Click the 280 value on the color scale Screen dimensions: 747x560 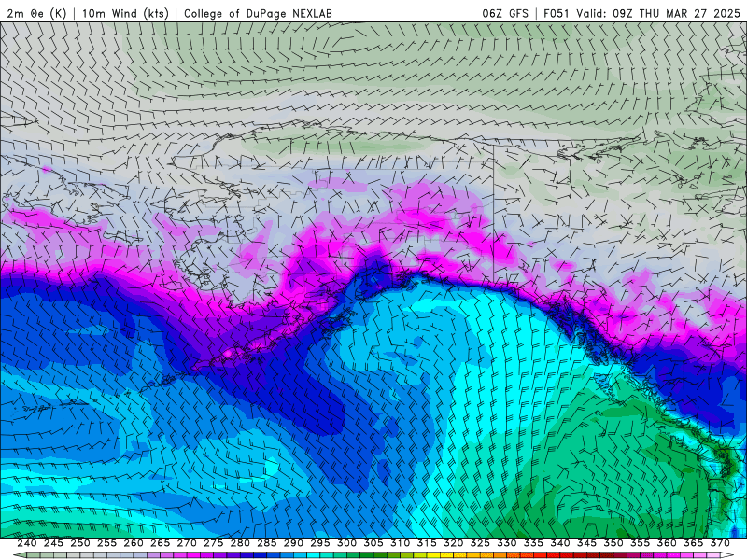click(240, 543)
